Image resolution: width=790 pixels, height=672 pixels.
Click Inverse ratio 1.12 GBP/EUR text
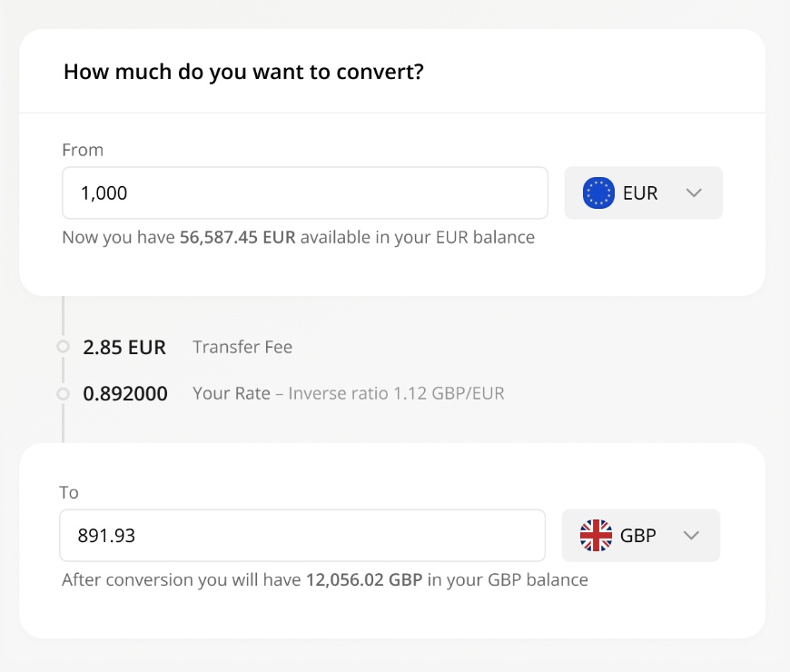(396, 393)
